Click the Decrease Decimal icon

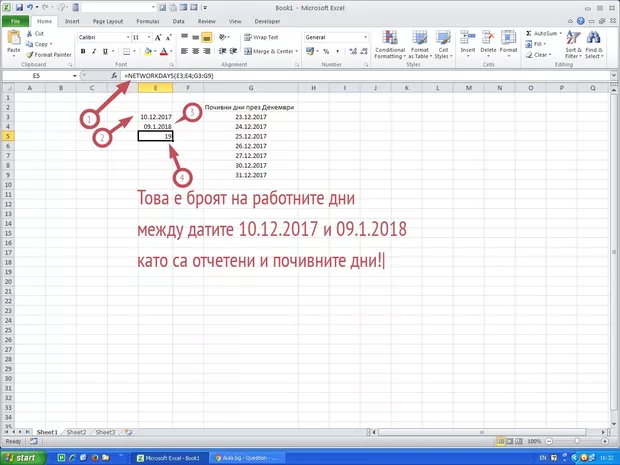pyautogui.click(x=364, y=51)
